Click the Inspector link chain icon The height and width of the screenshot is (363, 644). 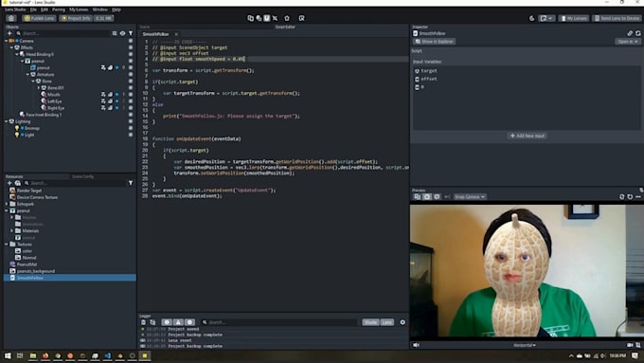(x=630, y=33)
